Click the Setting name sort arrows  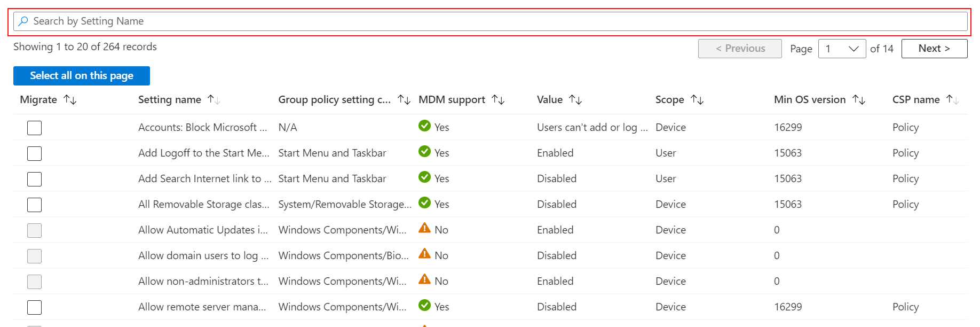click(214, 100)
